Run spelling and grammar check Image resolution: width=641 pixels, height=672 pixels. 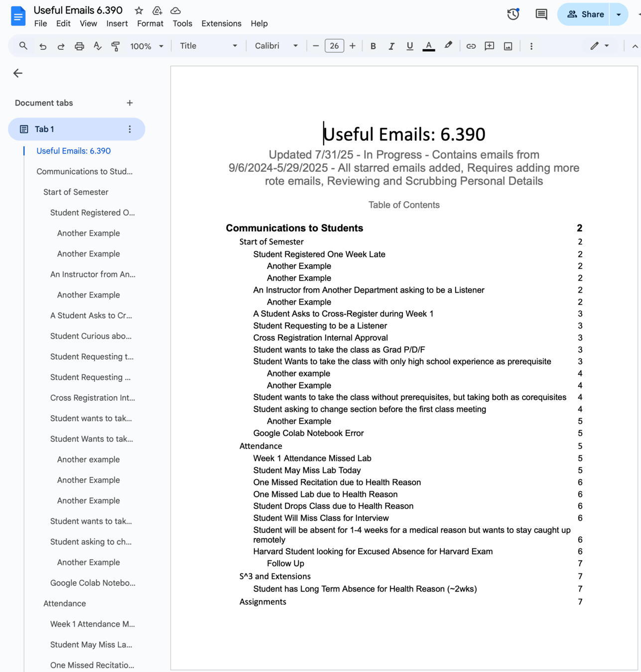coord(98,46)
